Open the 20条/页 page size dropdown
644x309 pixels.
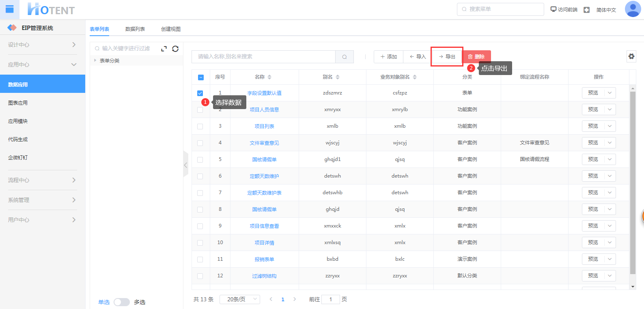pos(239,299)
